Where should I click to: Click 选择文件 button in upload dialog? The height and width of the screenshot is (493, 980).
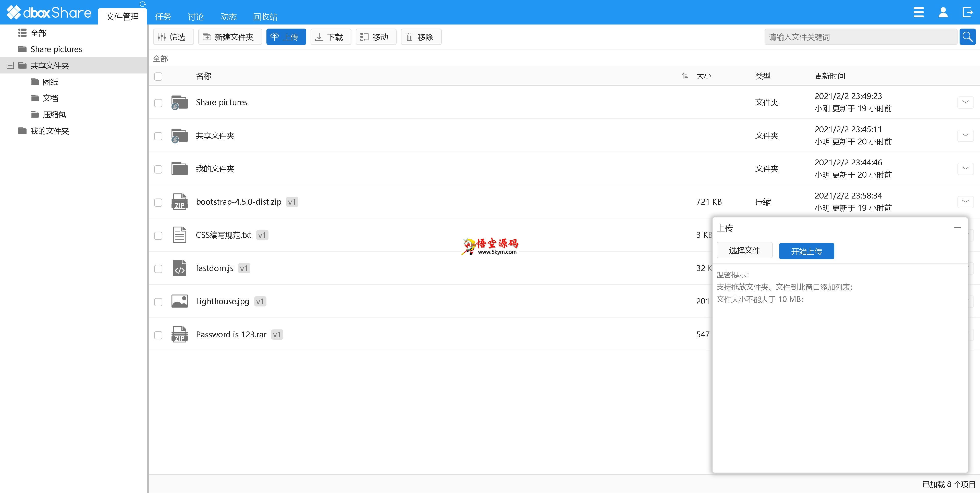tap(744, 250)
